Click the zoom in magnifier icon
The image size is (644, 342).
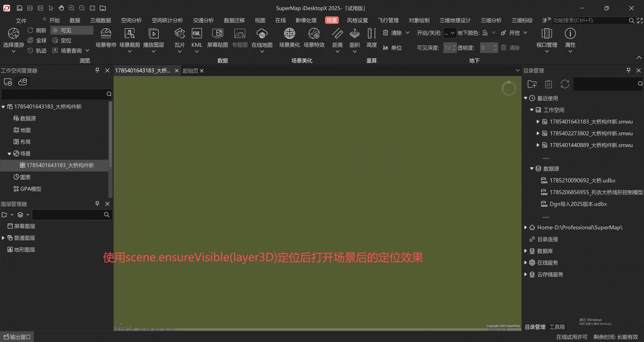(x=72, y=8)
